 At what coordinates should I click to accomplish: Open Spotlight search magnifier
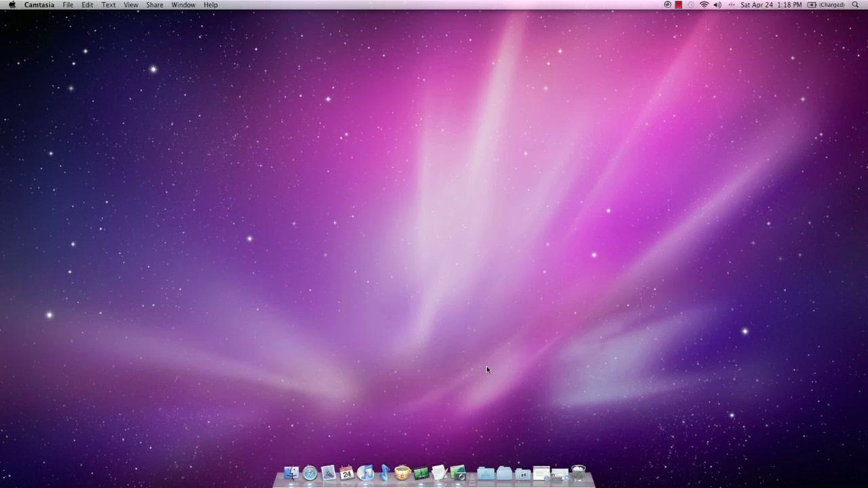tap(855, 5)
